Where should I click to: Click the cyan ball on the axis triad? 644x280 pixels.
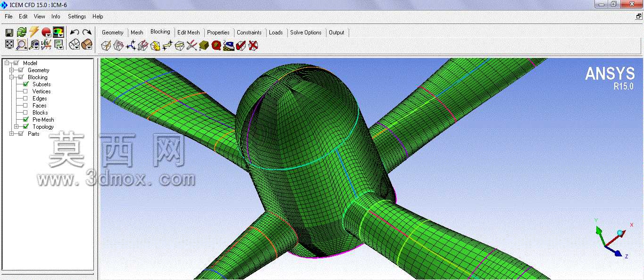tap(619, 232)
